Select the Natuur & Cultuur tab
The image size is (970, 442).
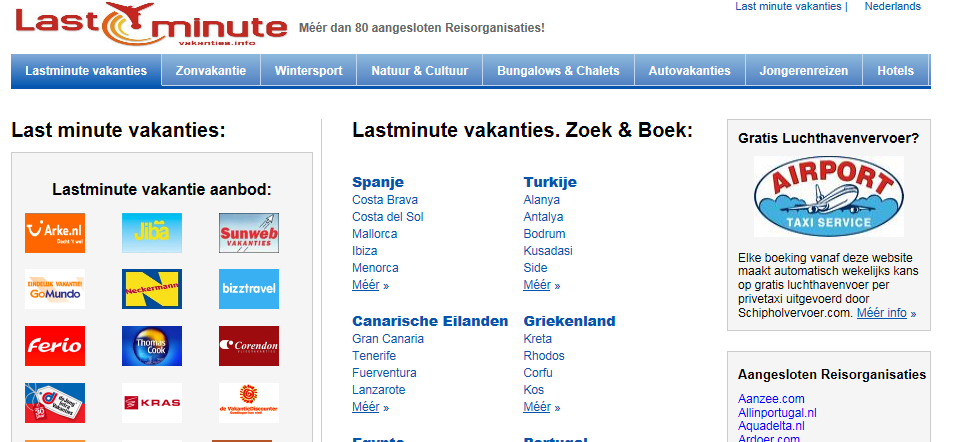[419, 71]
